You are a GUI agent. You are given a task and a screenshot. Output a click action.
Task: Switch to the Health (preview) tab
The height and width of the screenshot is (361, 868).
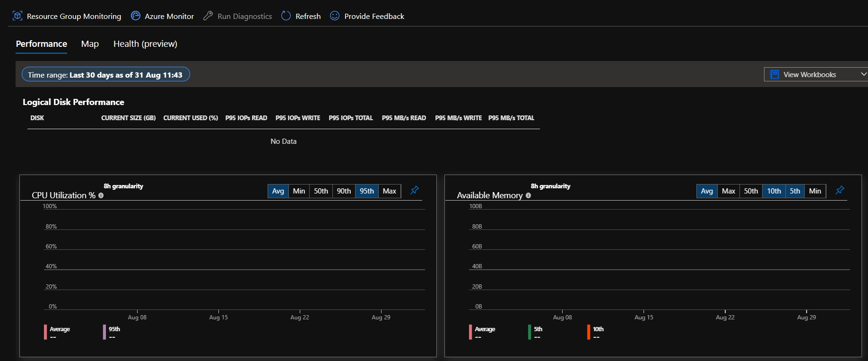(x=145, y=44)
